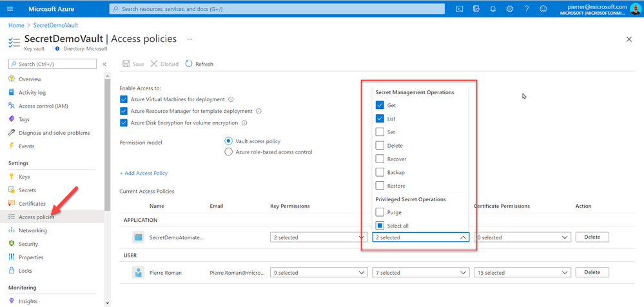
Task: Open Key Permissions dropdown for SecretDemoAtomate
Action: coord(318,237)
